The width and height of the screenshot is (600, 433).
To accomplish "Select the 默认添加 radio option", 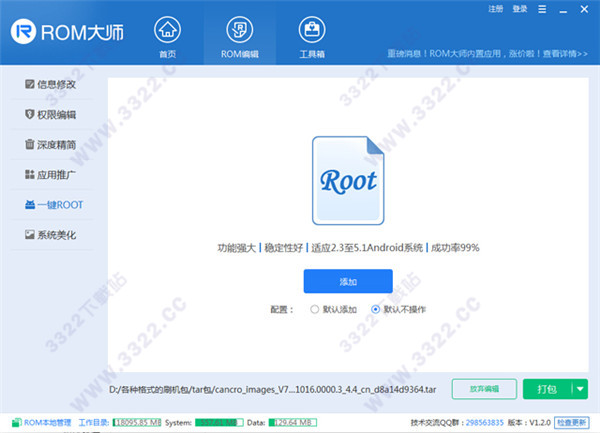I will pyautogui.click(x=315, y=309).
